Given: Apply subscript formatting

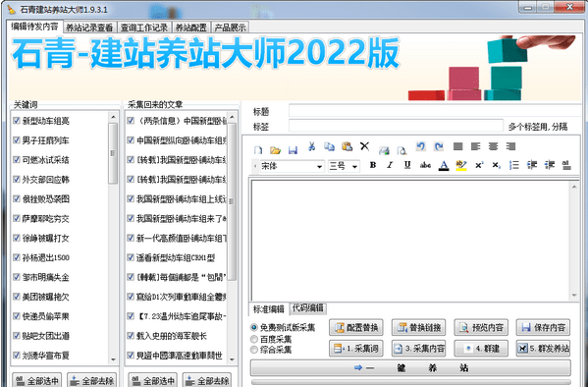Looking at the screenshot, I should [x=496, y=165].
